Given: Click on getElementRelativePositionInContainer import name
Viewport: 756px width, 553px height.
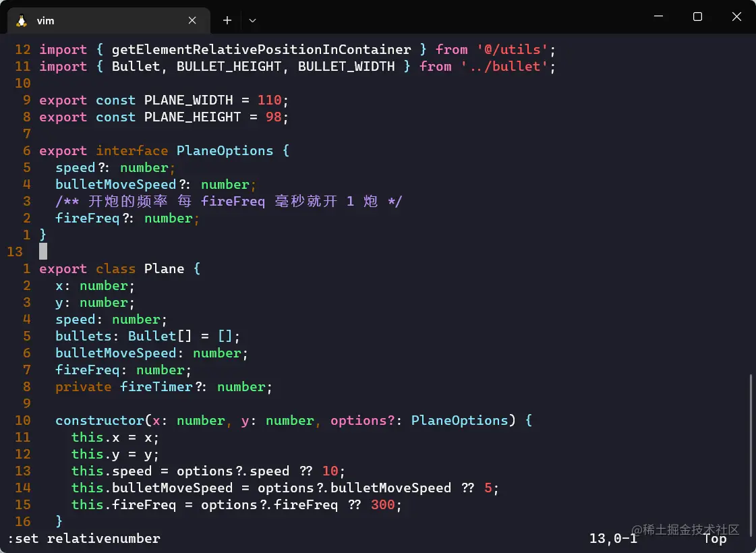Looking at the screenshot, I should (261, 50).
